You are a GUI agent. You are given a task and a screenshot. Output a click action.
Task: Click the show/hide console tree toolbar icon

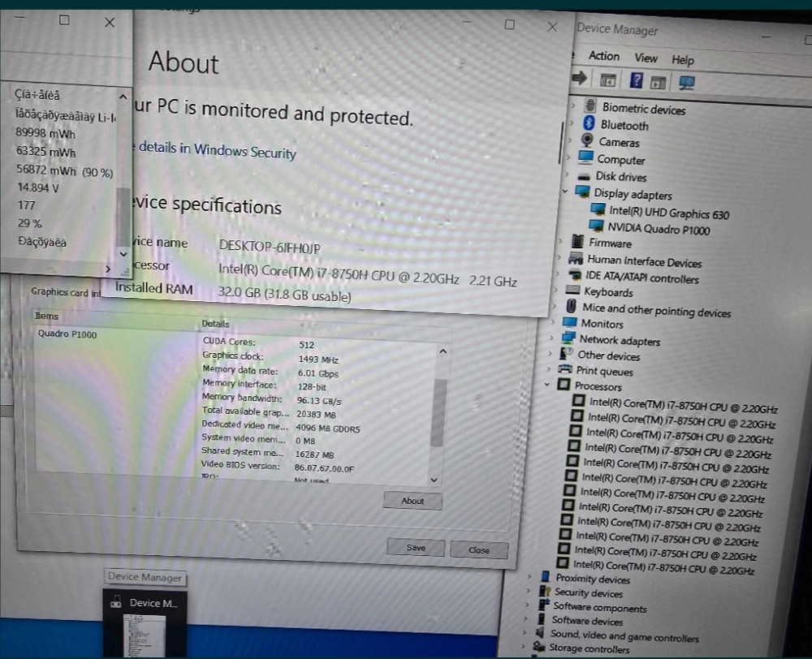(x=607, y=80)
